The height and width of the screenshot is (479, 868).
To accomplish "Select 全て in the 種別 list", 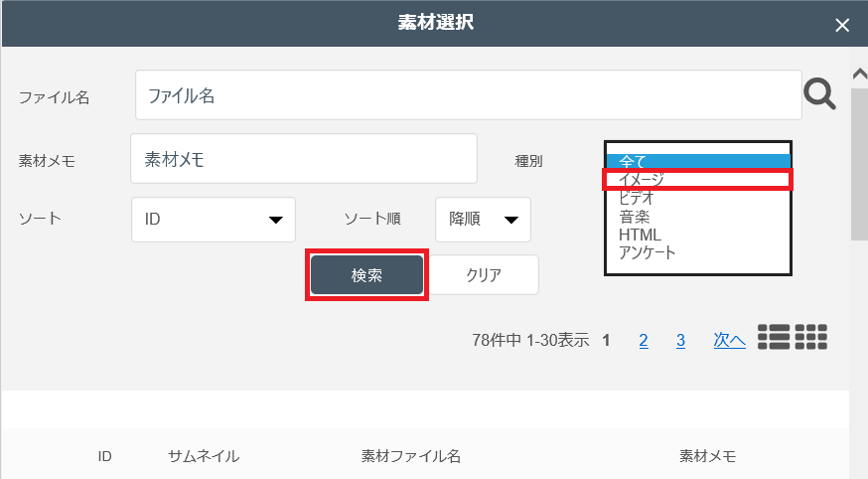I will (697, 161).
